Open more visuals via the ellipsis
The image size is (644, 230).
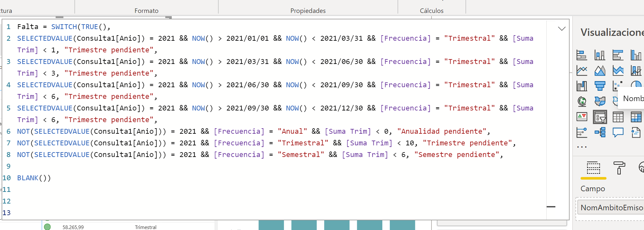point(582,147)
